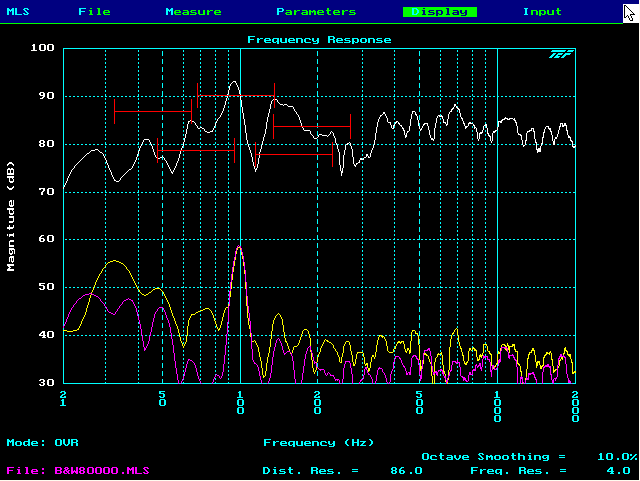Click the 100 dB magnitude axis label
The image size is (640, 481).
click(x=42, y=48)
